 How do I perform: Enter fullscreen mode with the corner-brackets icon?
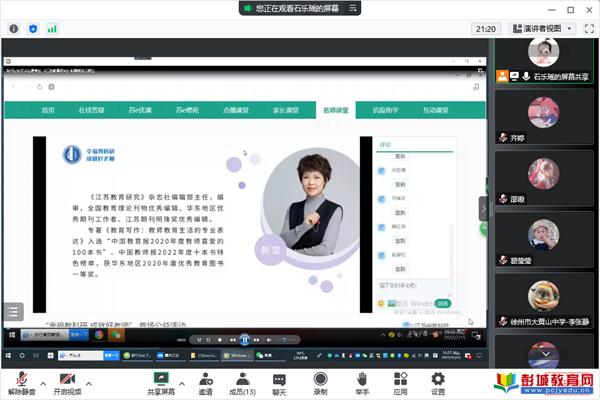click(x=589, y=29)
